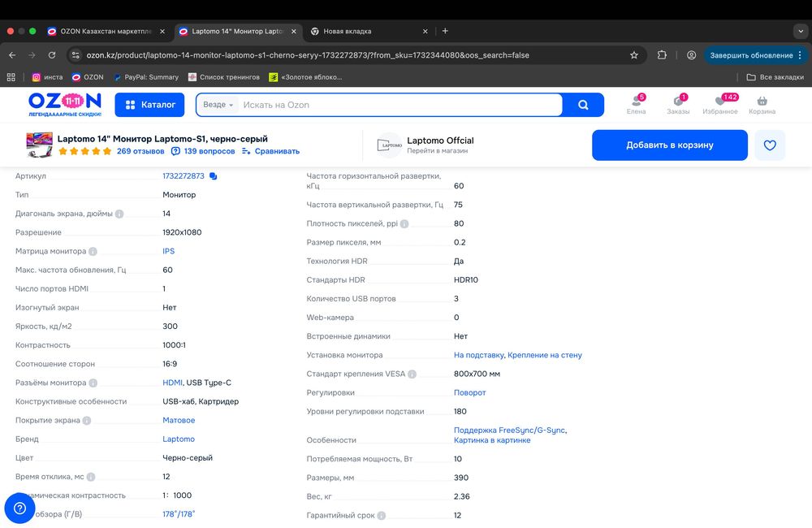This screenshot has width=812, height=528.
Task: Open the инста bookmark
Action: coord(48,77)
